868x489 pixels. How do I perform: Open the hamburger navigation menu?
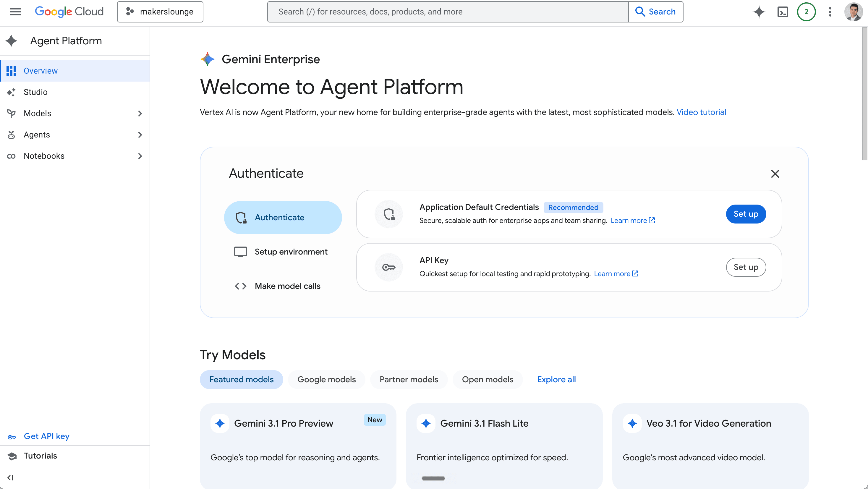click(15, 12)
